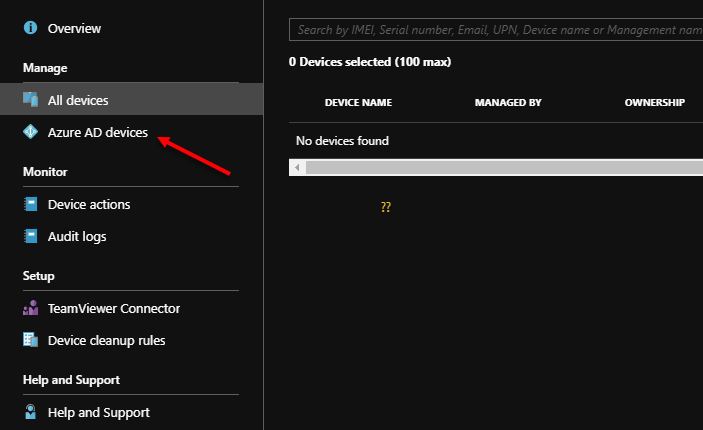Click the Device cleanup rules building icon
The image size is (703, 430).
pyautogui.click(x=30, y=340)
